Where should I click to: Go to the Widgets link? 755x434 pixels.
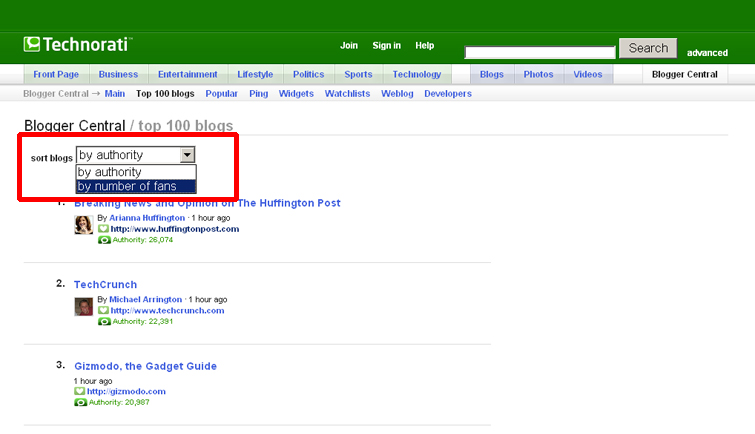pyautogui.click(x=296, y=93)
